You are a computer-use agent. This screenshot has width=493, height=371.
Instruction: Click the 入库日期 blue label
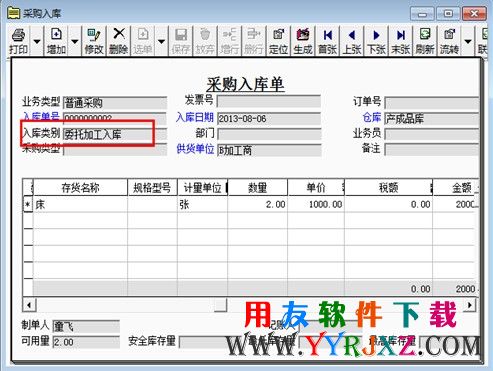pyautogui.click(x=195, y=117)
